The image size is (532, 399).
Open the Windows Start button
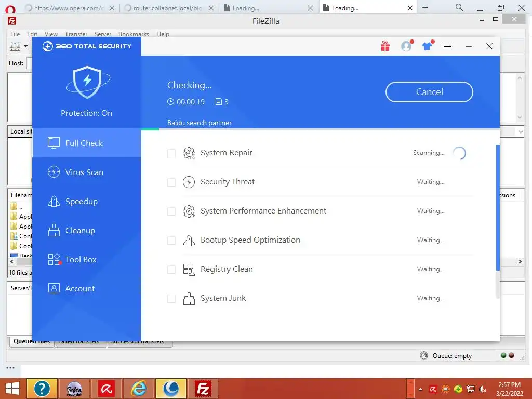tap(12, 389)
